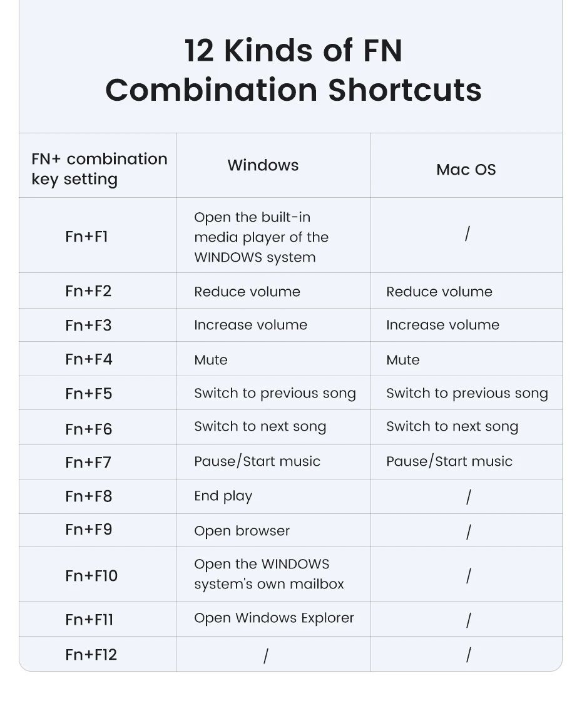The width and height of the screenshot is (582, 728).
Task: Click the "Open Windows Explorer" cell
Action: pyautogui.click(x=274, y=618)
